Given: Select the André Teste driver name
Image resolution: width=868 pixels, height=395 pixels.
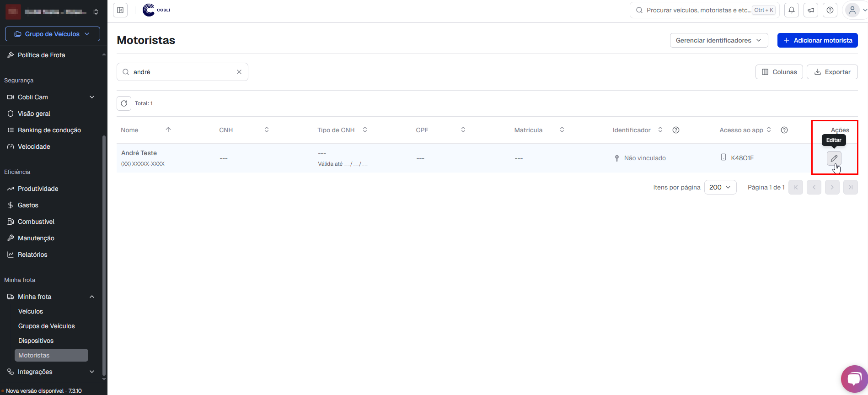Looking at the screenshot, I should [139, 153].
